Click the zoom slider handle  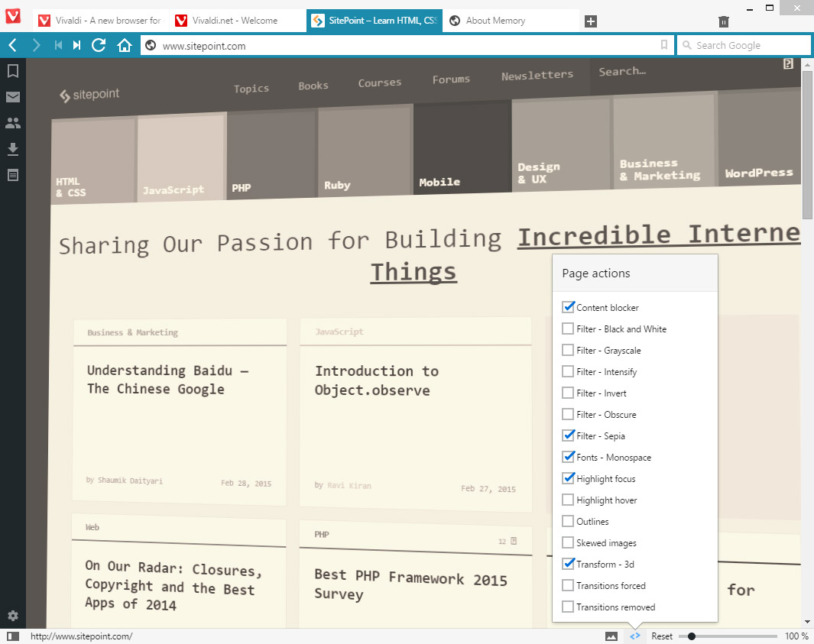coord(692,636)
